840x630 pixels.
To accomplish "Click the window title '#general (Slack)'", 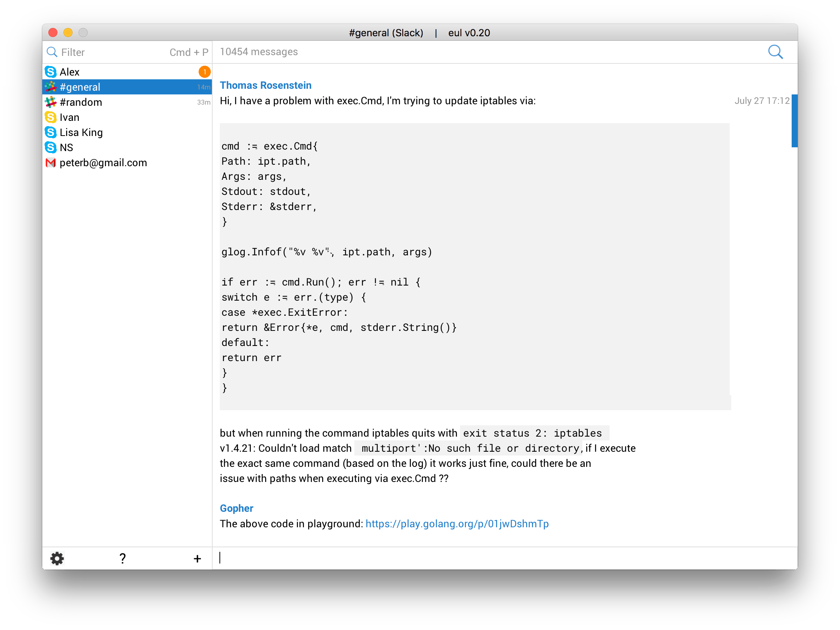I will pos(386,33).
